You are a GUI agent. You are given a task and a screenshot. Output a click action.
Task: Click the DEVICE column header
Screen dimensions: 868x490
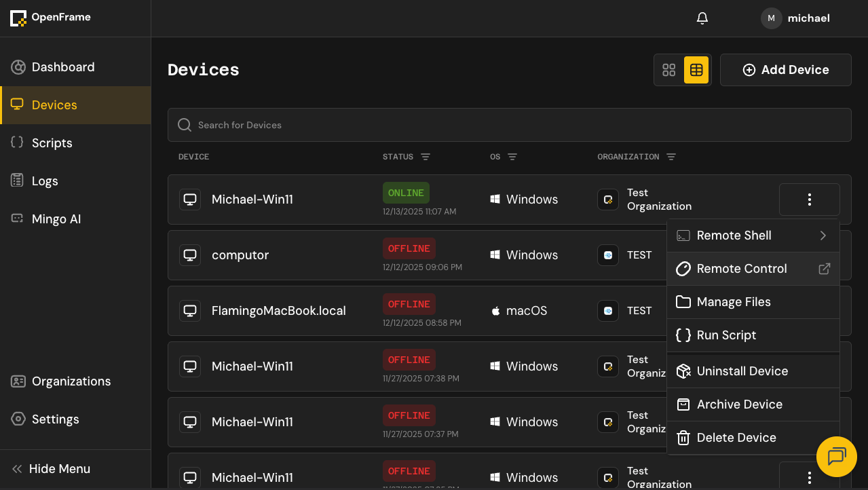[193, 157]
